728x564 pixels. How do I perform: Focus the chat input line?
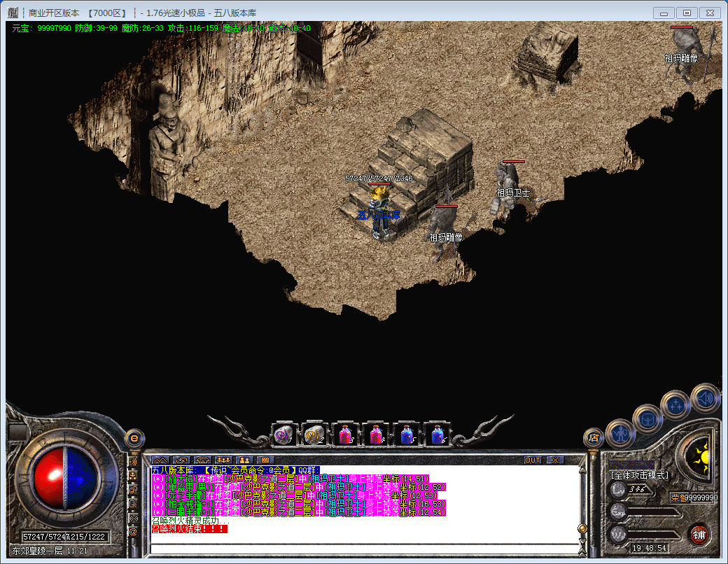pyautogui.click(x=365, y=548)
